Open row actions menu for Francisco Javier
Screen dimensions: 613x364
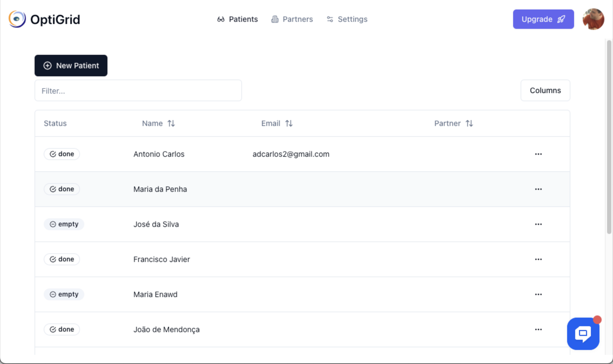[x=538, y=259]
